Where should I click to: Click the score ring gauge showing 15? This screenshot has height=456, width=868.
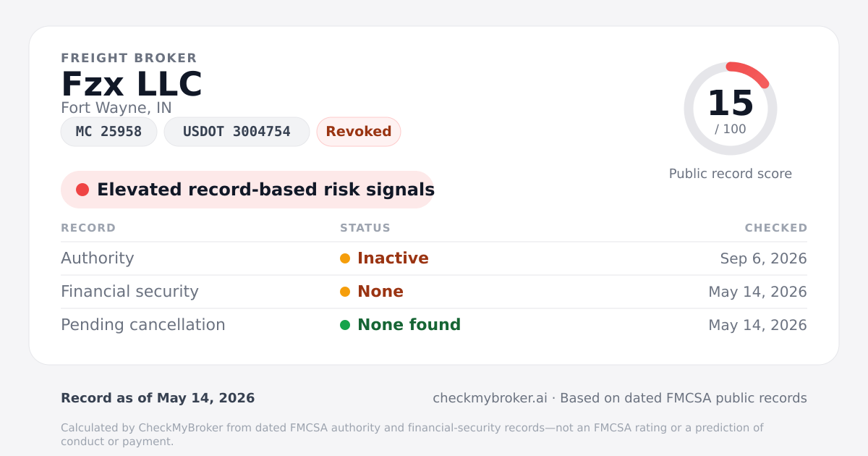[731, 109]
